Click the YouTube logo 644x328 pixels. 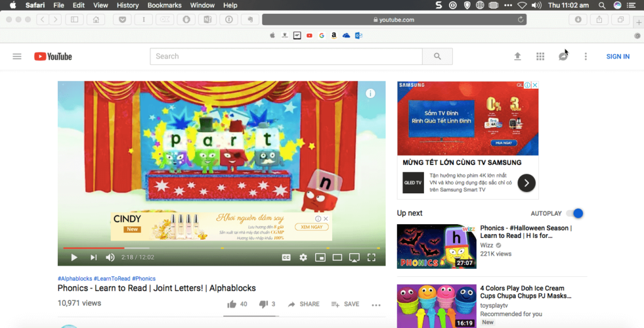pyautogui.click(x=53, y=56)
